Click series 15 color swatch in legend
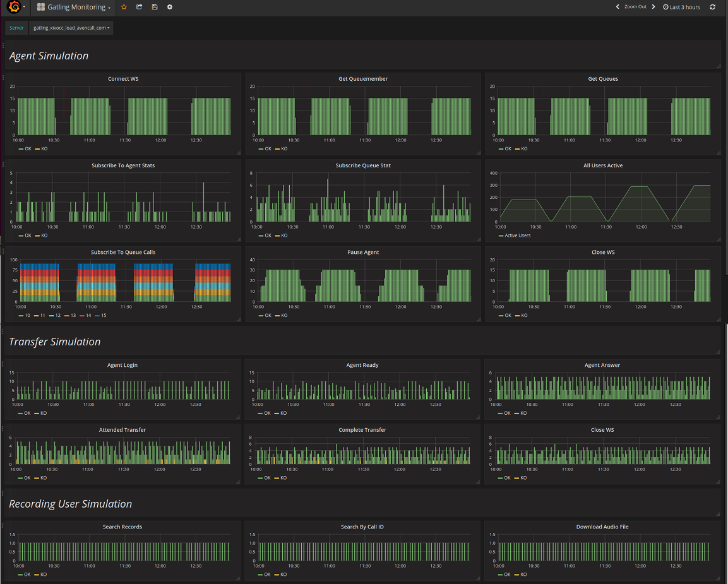 tap(97, 315)
